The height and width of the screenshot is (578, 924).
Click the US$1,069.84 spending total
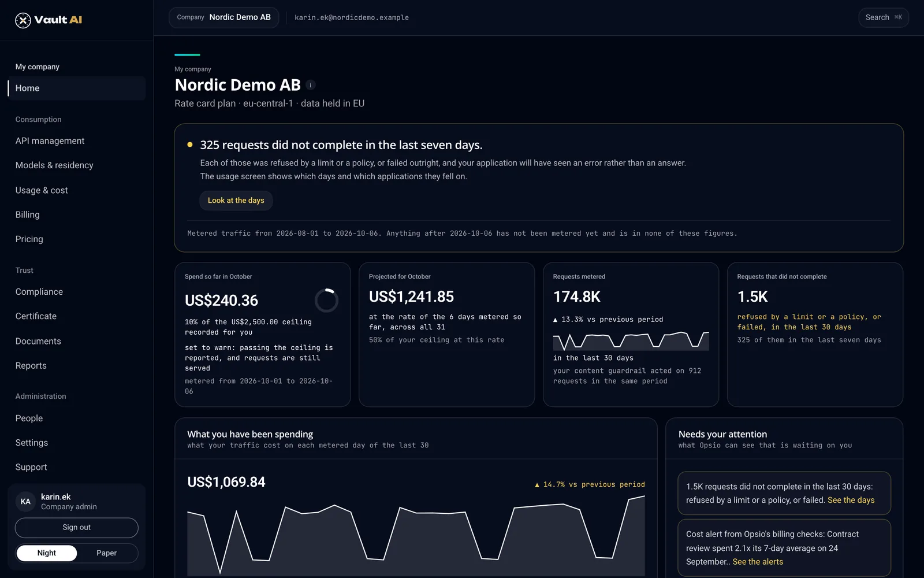click(x=226, y=482)
